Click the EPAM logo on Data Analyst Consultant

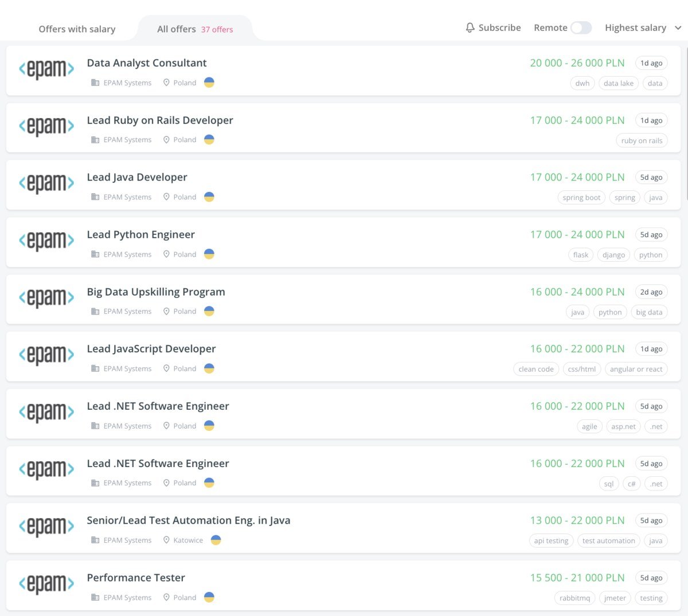46,69
